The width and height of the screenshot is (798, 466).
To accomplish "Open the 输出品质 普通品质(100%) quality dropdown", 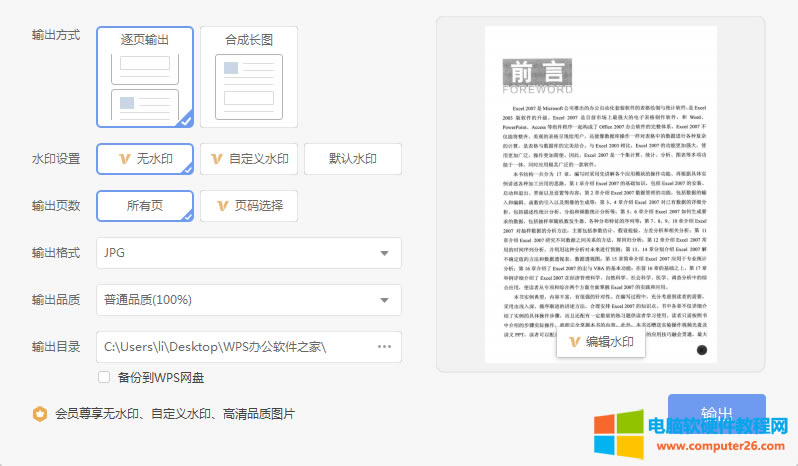I will click(x=249, y=300).
